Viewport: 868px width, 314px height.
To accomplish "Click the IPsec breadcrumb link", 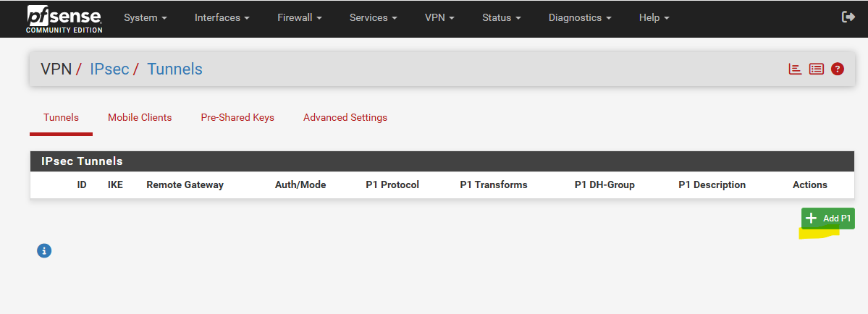I will click(109, 69).
